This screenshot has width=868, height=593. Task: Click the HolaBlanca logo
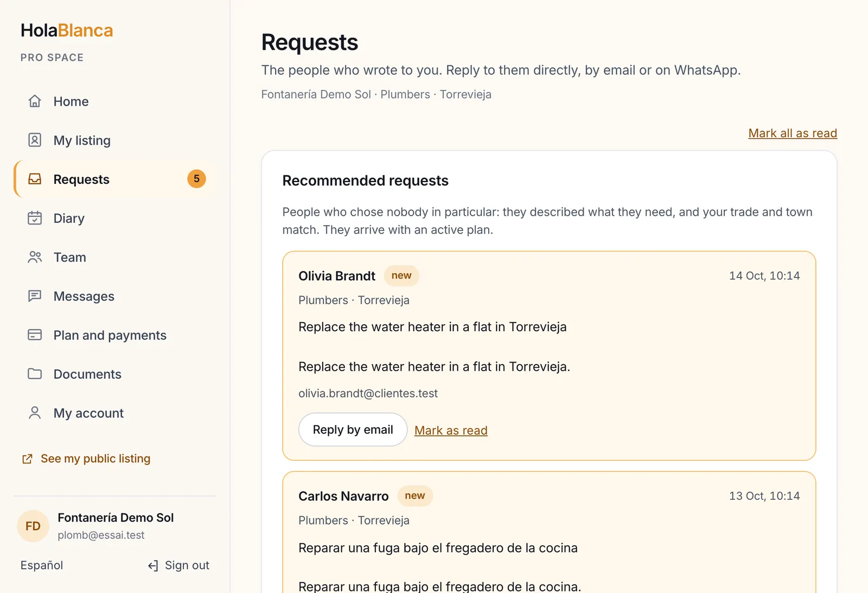[x=67, y=30]
